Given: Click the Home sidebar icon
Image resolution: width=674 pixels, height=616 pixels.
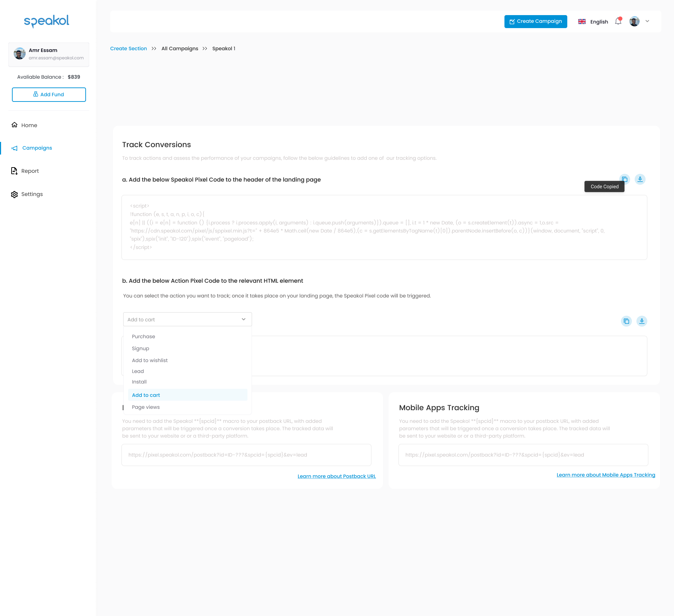Looking at the screenshot, I should [x=14, y=125].
